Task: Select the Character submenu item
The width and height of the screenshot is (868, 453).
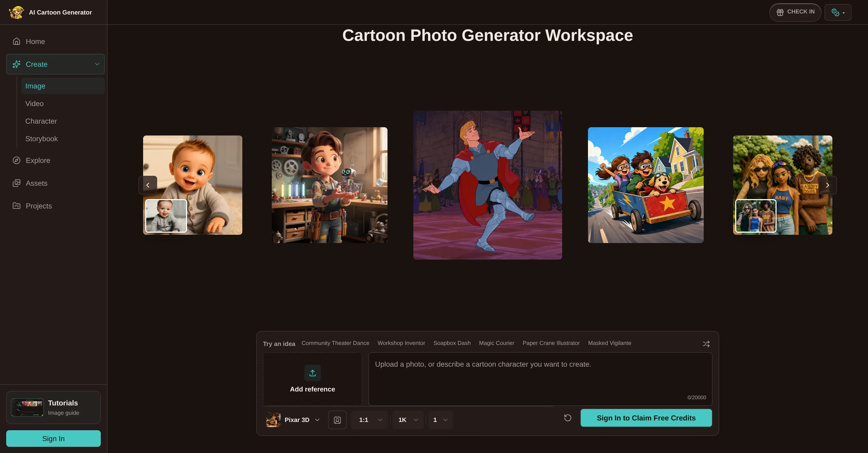Action: (x=63, y=121)
